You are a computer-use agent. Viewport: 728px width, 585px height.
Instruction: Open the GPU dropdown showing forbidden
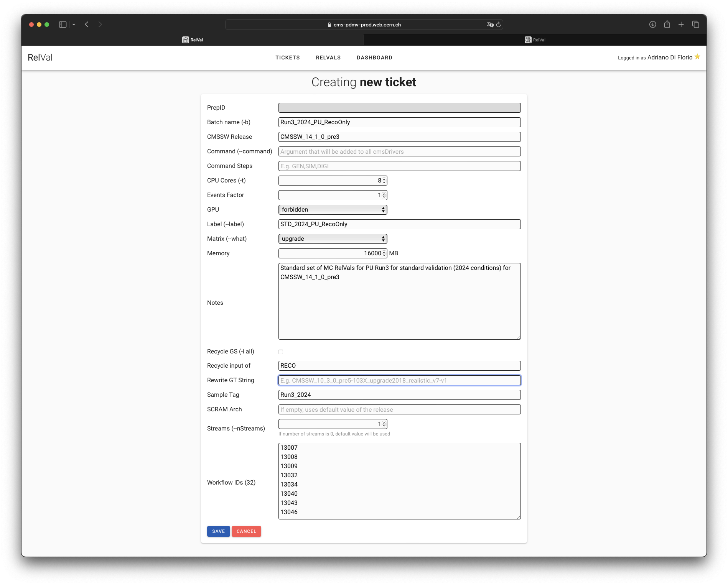click(333, 210)
